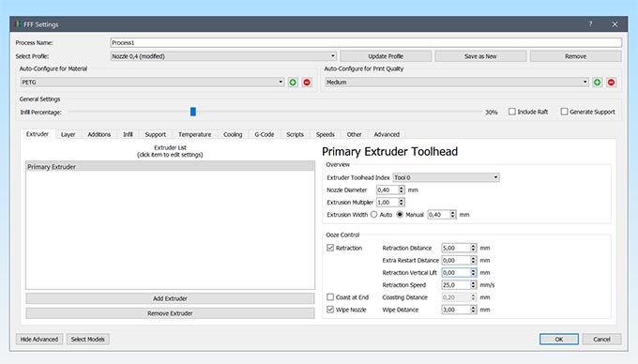638x364 pixels.
Task: Click the Remove profile button
Action: coord(575,56)
